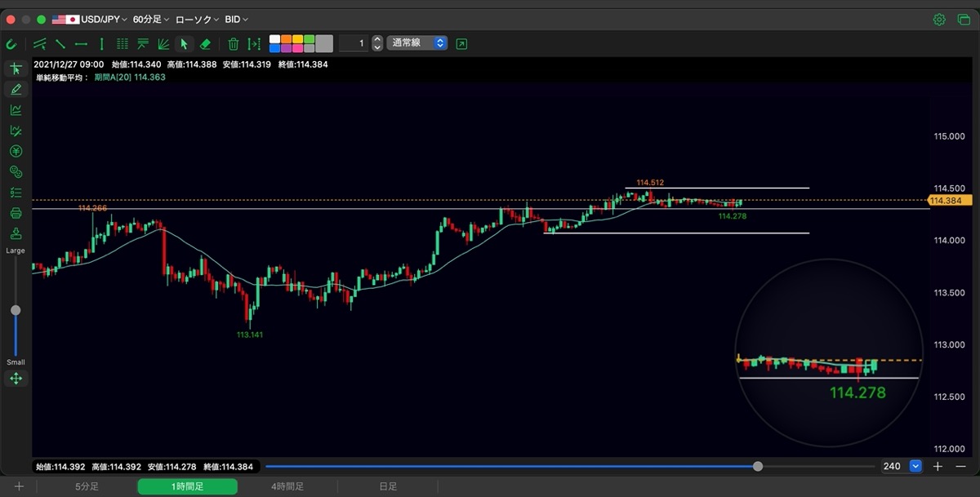This screenshot has height=497, width=980.
Task: Open the 240 bar count dropdown
Action: tap(915, 466)
